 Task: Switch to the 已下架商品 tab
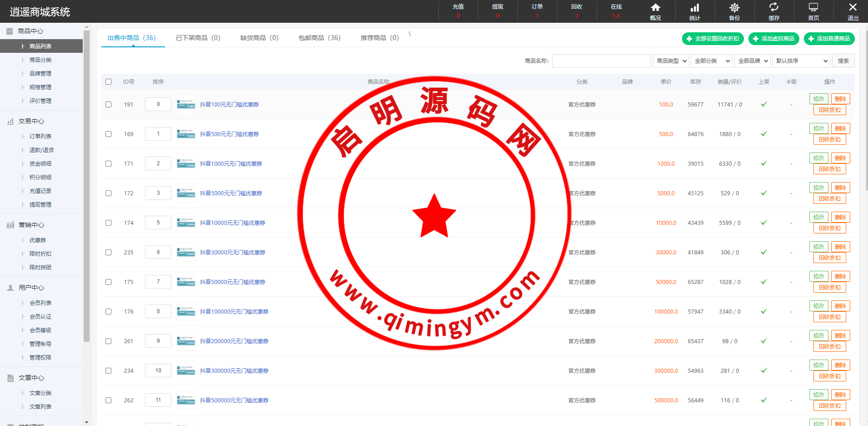(198, 38)
